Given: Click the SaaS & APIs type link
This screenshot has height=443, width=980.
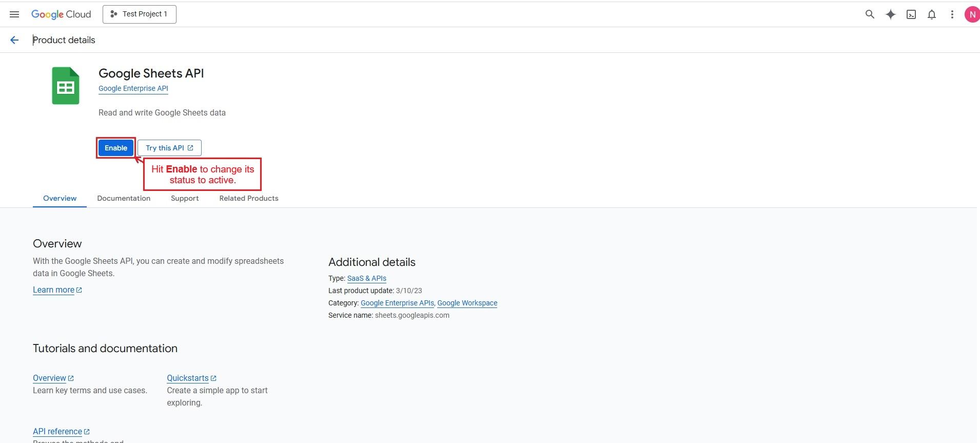Looking at the screenshot, I should (x=367, y=278).
